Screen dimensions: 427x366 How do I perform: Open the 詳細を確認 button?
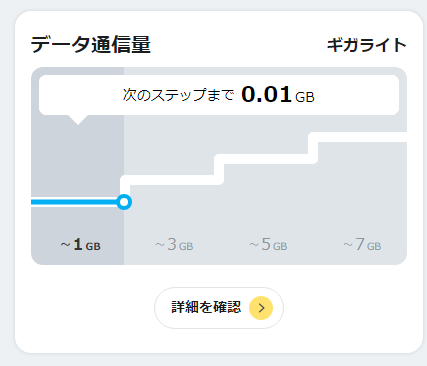(x=219, y=308)
